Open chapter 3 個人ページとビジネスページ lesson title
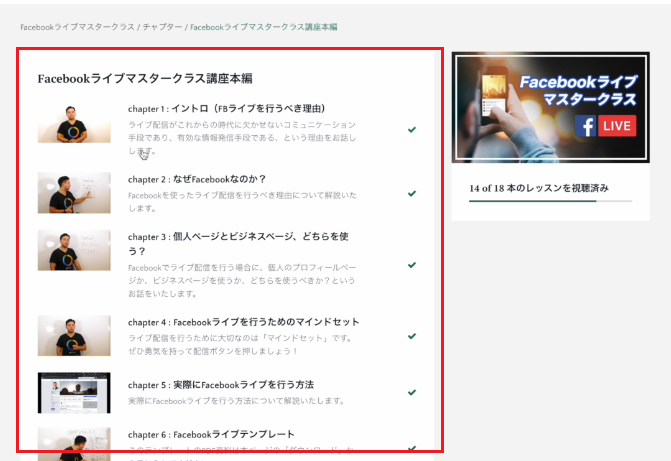 (x=238, y=244)
